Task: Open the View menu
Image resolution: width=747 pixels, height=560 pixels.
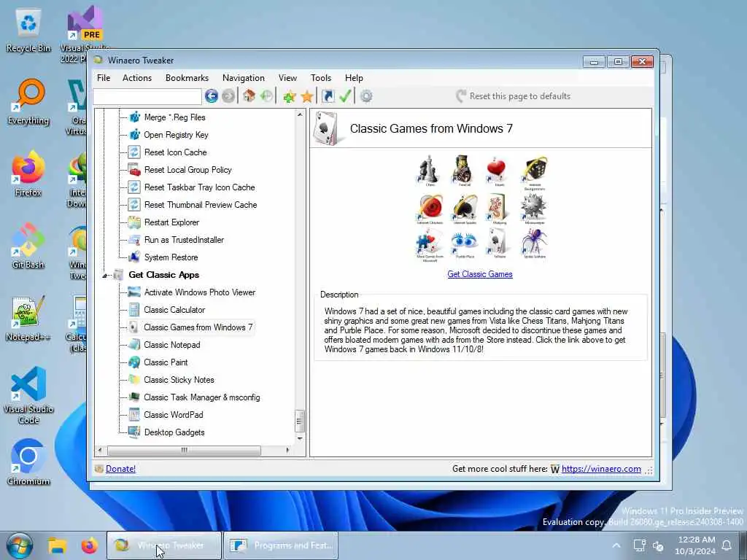Action: tap(287, 77)
